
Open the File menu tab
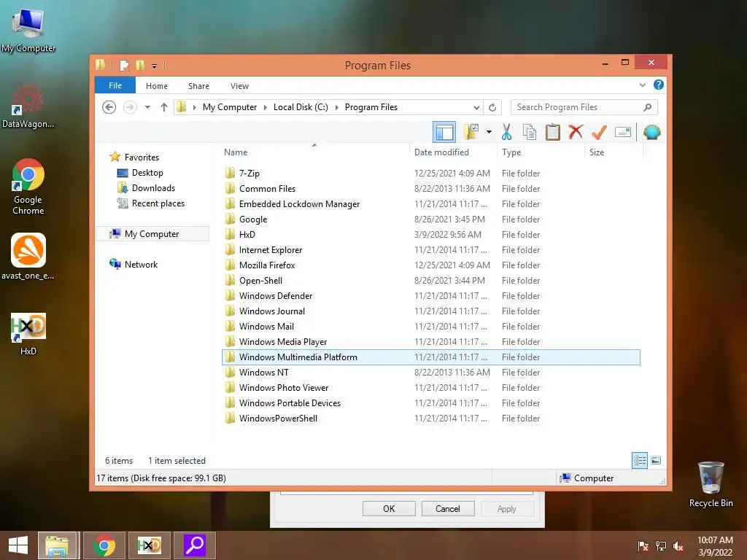point(115,85)
